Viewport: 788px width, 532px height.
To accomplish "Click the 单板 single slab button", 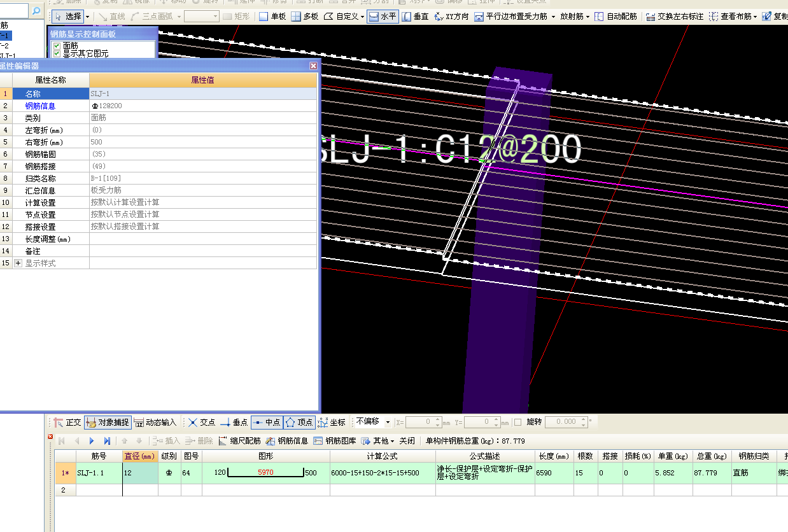I will (x=272, y=17).
